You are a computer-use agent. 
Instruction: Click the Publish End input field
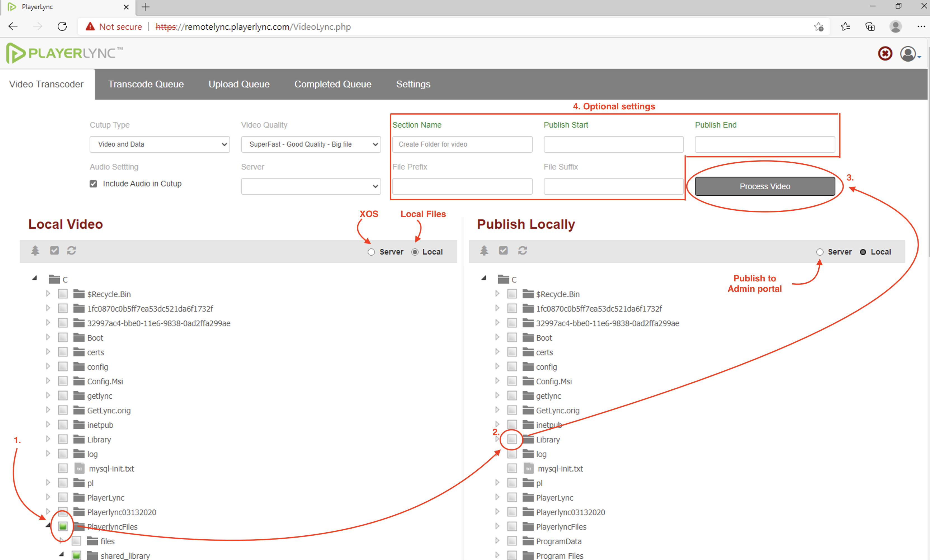tap(765, 144)
